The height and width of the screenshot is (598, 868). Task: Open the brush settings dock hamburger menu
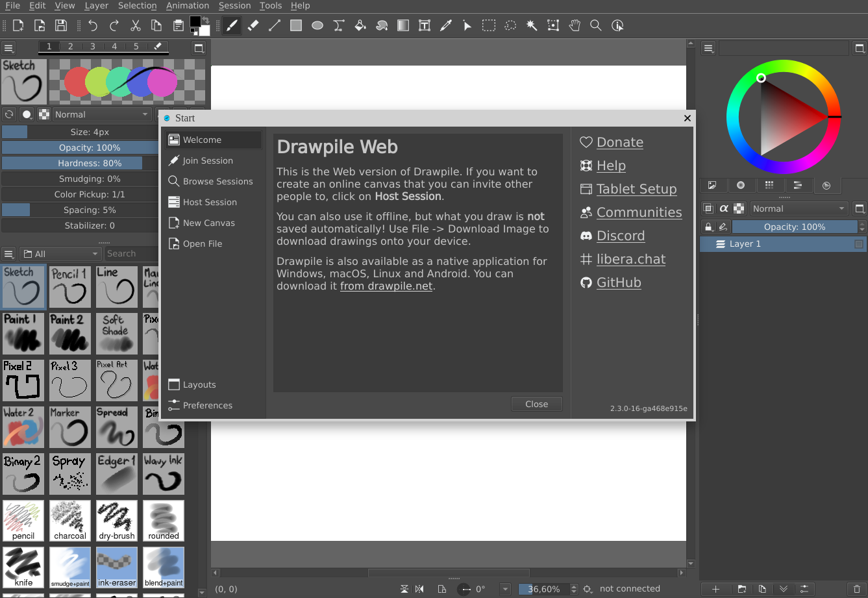point(8,48)
